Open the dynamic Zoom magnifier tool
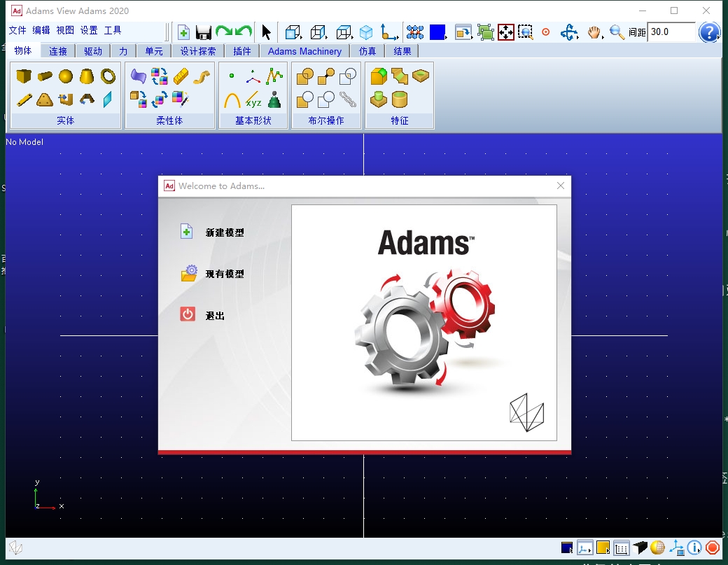 coord(616,32)
